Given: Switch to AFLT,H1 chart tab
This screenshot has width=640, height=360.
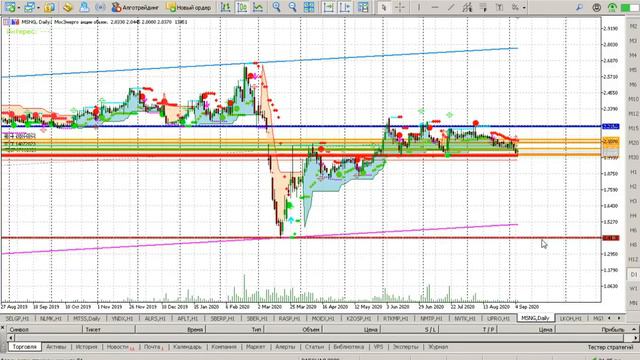Looking at the screenshot, I should (187, 318).
